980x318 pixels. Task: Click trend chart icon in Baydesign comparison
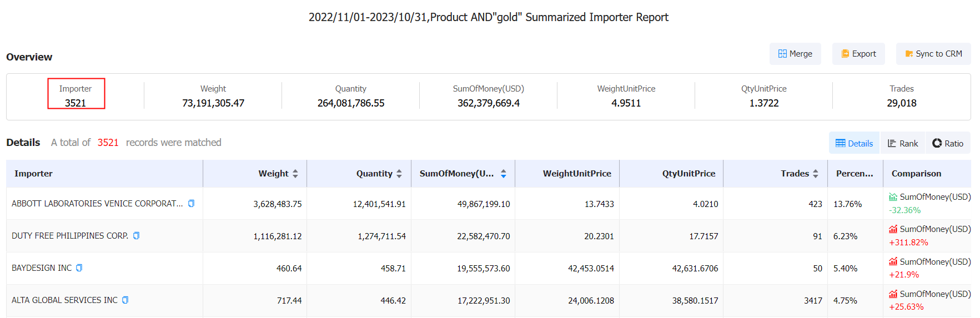[x=893, y=261]
